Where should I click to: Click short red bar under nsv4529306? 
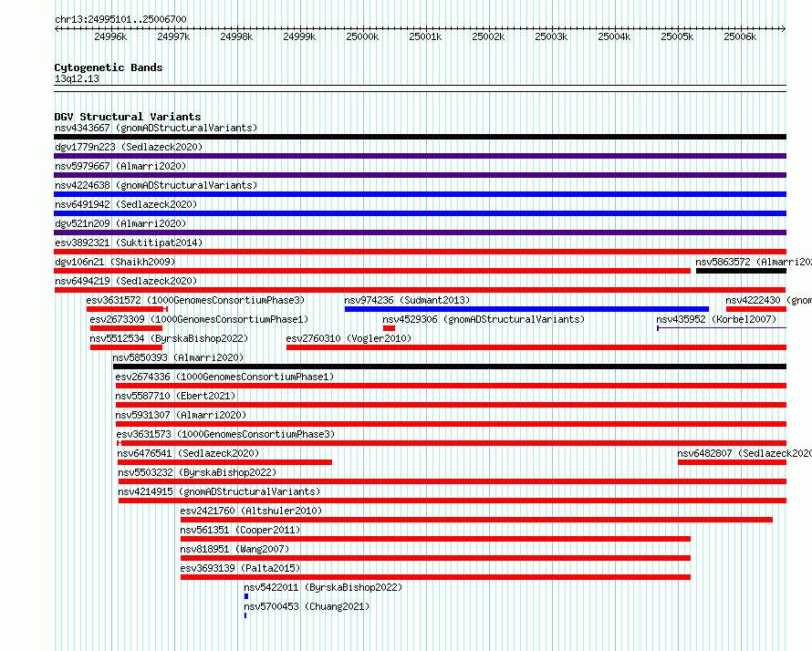(x=389, y=328)
